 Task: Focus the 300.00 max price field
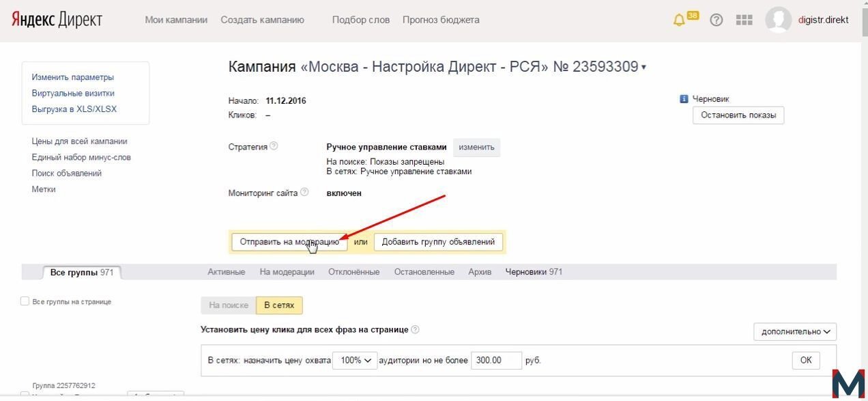(x=496, y=360)
